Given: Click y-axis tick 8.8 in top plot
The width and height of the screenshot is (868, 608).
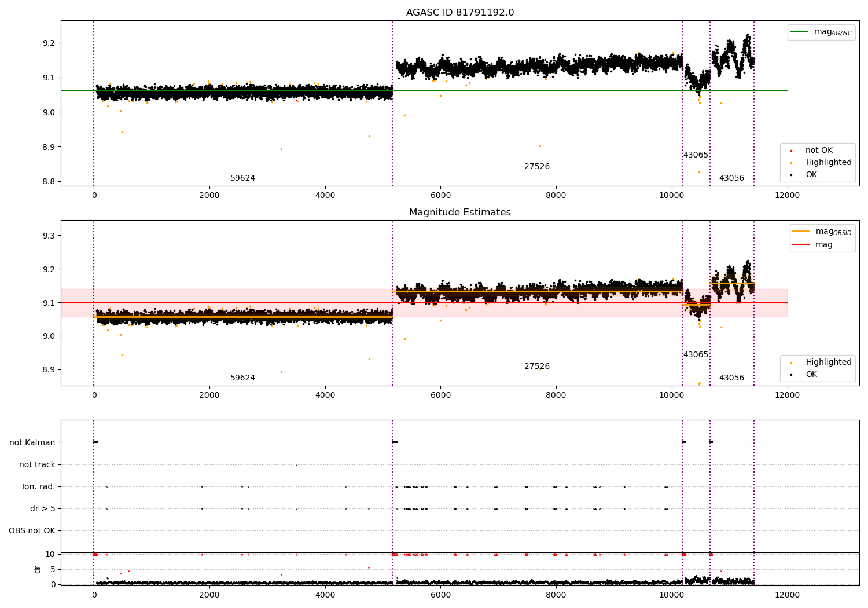Looking at the screenshot, I should [x=49, y=182].
